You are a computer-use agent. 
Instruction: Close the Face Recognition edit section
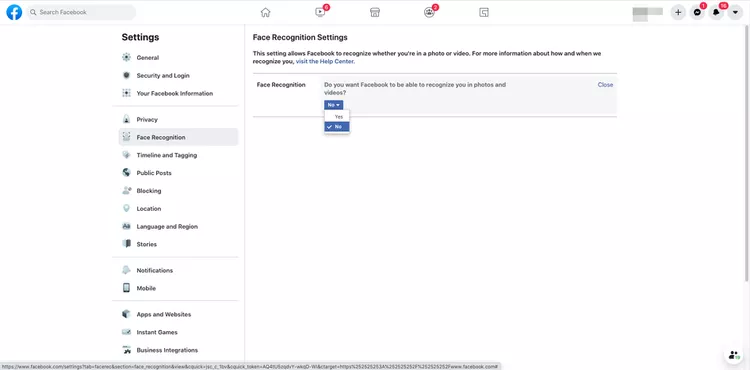click(605, 85)
